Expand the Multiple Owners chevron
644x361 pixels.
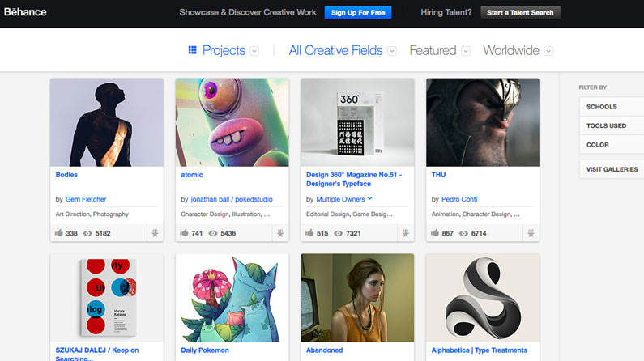point(370,198)
